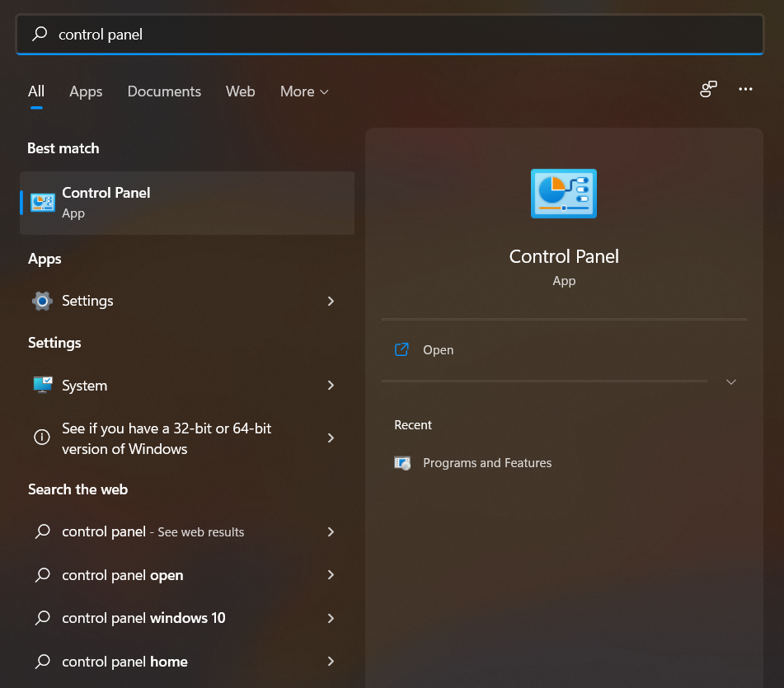The height and width of the screenshot is (688, 784).
Task: Switch to the Documents filter tab
Action: click(x=164, y=91)
